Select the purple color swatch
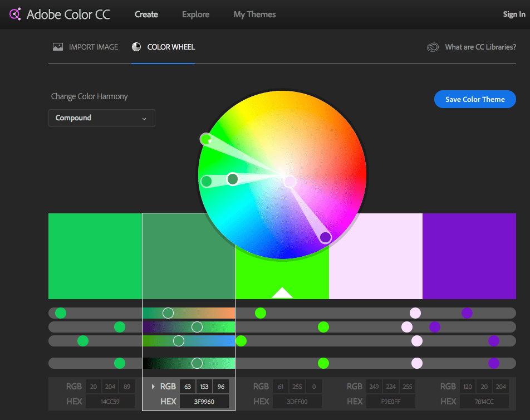The width and height of the screenshot is (530, 420). (469, 256)
